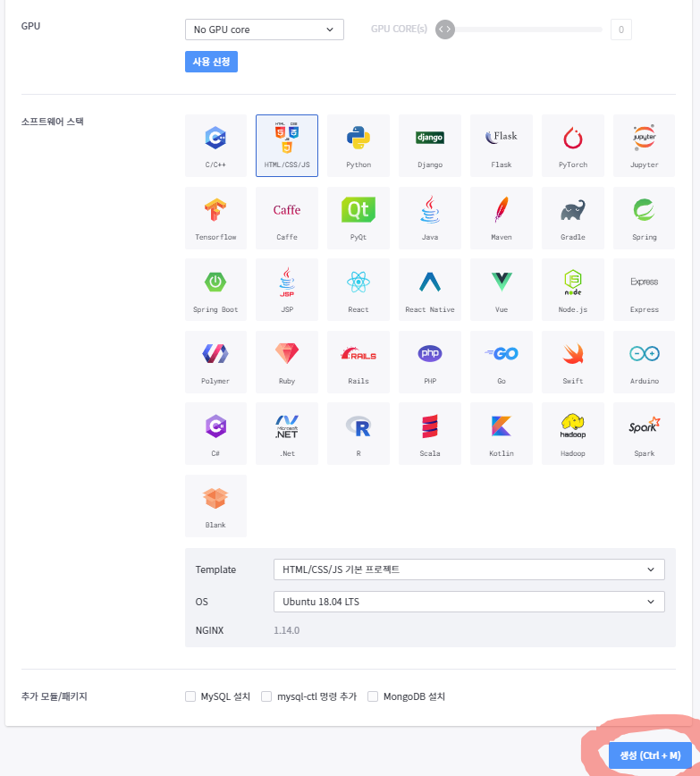The width and height of the screenshot is (700, 776).
Task: Open the OS Ubuntu 18.04 LTS dropdown
Action: pyautogui.click(x=469, y=602)
